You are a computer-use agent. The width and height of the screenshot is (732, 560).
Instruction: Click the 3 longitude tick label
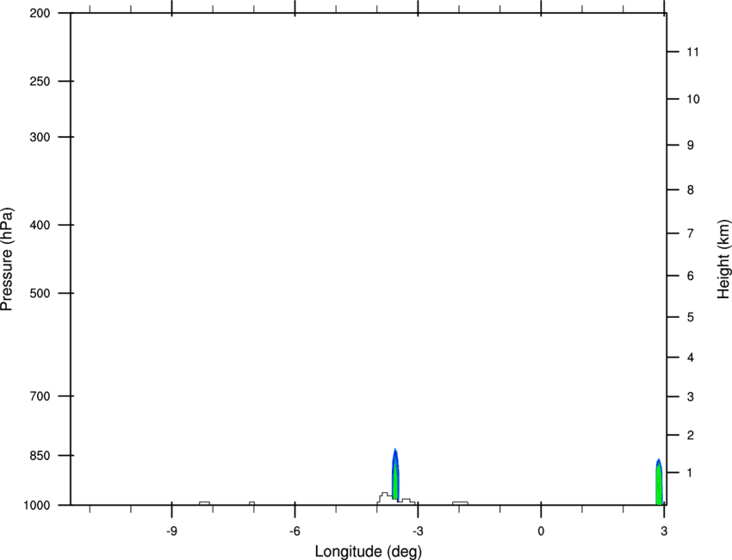tap(664, 531)
